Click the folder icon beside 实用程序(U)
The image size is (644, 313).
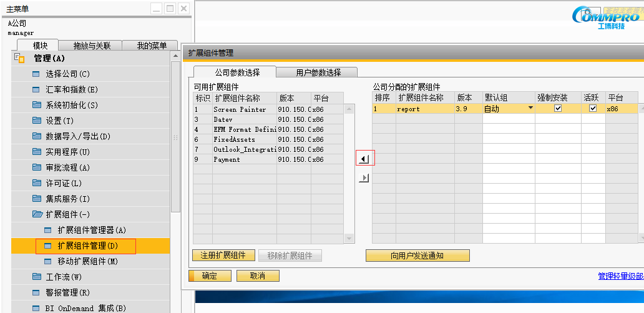click(x=37, y=152)
